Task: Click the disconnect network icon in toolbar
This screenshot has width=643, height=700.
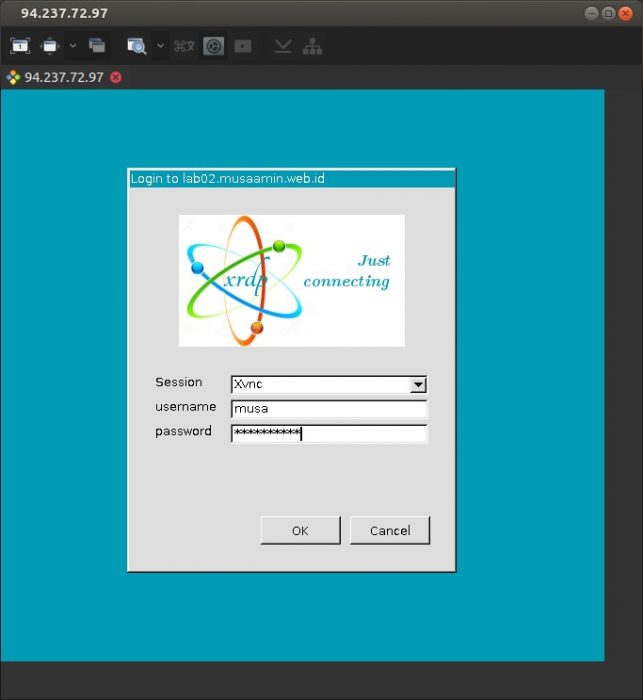Action: click(x=313, y=46)
